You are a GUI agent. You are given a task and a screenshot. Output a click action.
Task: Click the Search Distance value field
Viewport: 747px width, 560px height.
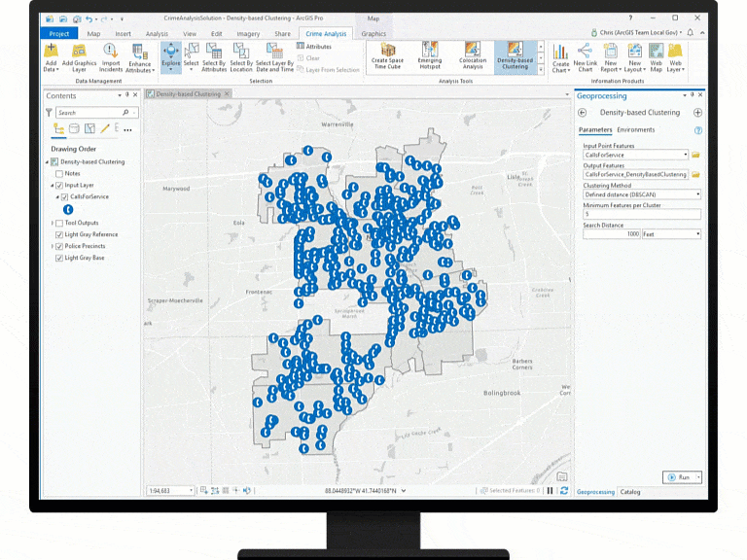coord(612,233)
